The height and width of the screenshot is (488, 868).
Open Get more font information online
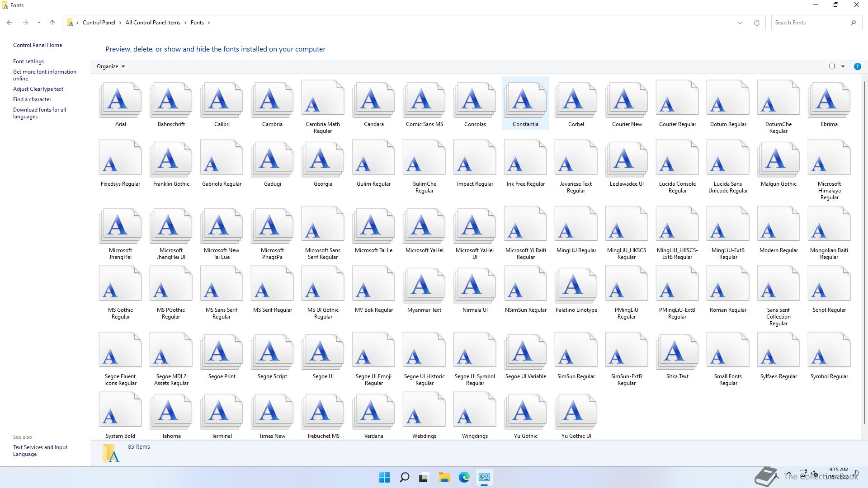pyautogui.click(x=45, y=75)
